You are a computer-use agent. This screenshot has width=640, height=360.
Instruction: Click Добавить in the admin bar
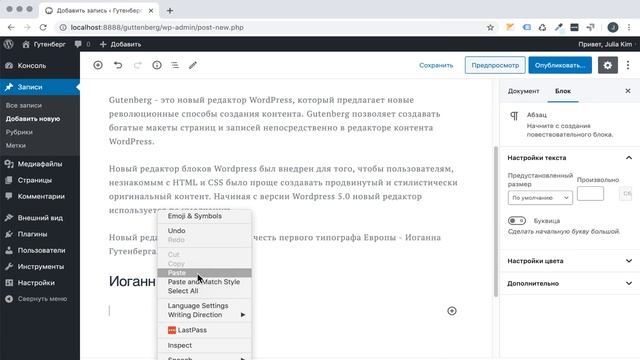pyautogui.click(x=120, y=44)
